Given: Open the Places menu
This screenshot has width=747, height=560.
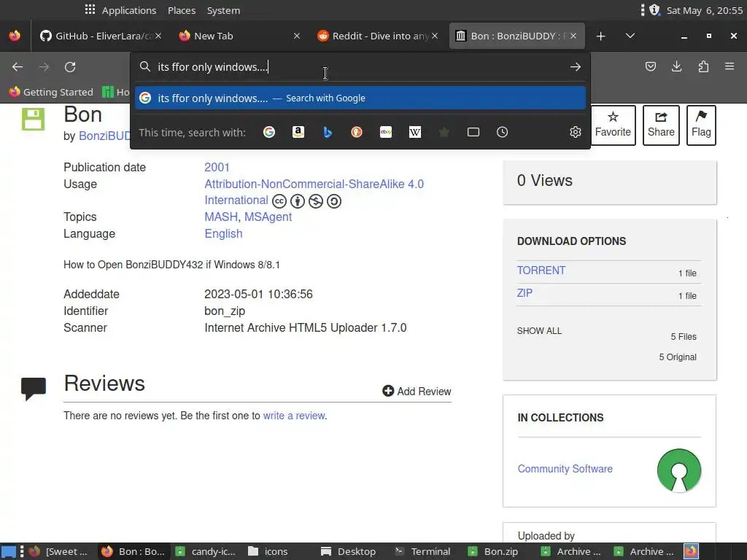Looking at the screenshot, I should [x=182, y=10].
